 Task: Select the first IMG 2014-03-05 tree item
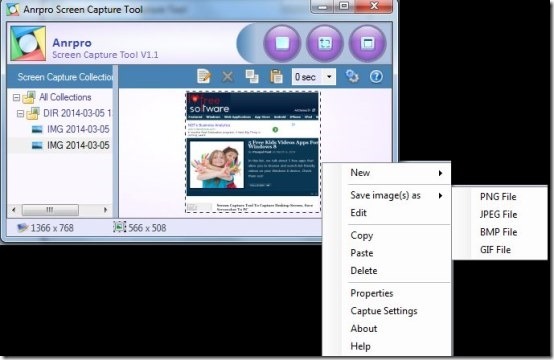point(78,129)
